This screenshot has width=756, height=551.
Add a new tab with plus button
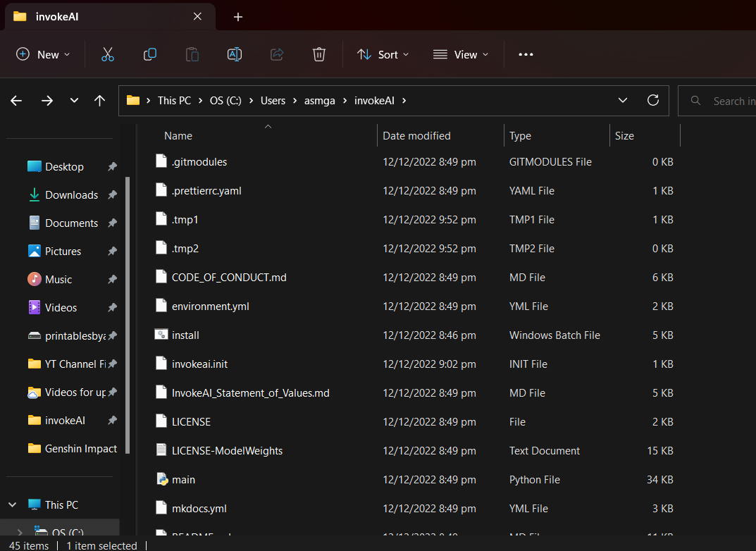click(237, 17)
